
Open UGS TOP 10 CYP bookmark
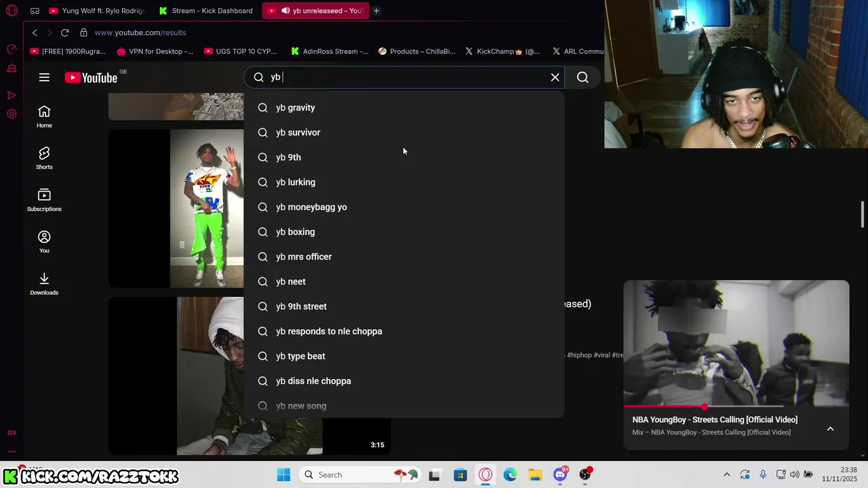[241, 51]
